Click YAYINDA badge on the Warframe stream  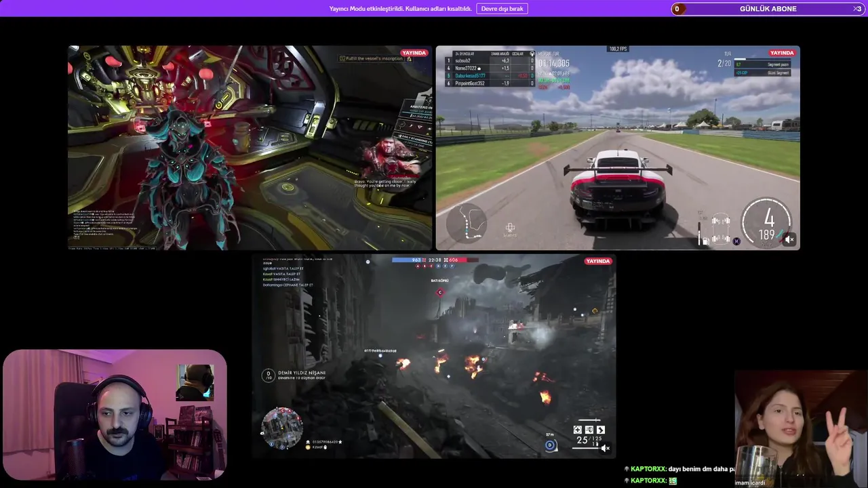click(x=414, y=53)
